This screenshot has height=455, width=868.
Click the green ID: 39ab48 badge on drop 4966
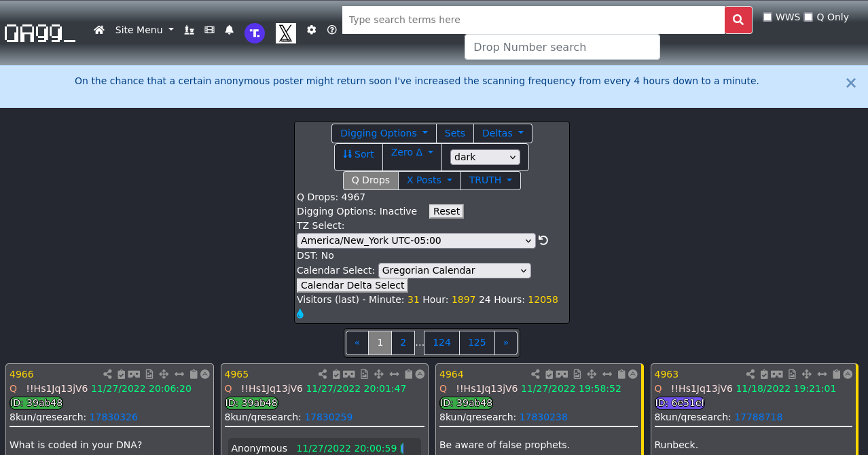click(x=36, y=403)
